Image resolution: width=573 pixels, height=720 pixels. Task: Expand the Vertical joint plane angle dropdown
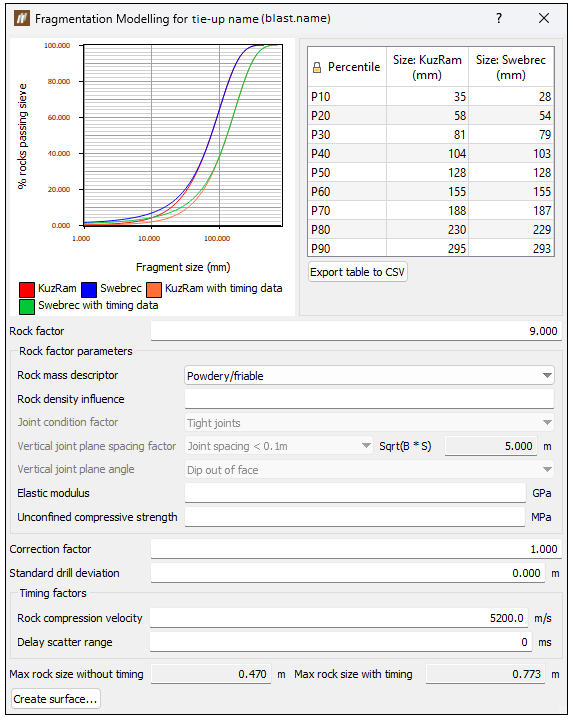click(x=369, y=470)
